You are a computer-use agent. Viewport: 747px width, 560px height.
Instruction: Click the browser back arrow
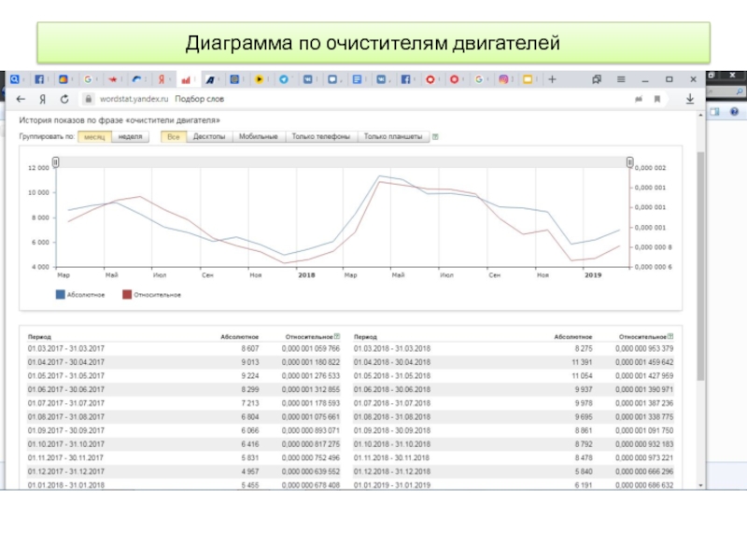coord(21,99)
